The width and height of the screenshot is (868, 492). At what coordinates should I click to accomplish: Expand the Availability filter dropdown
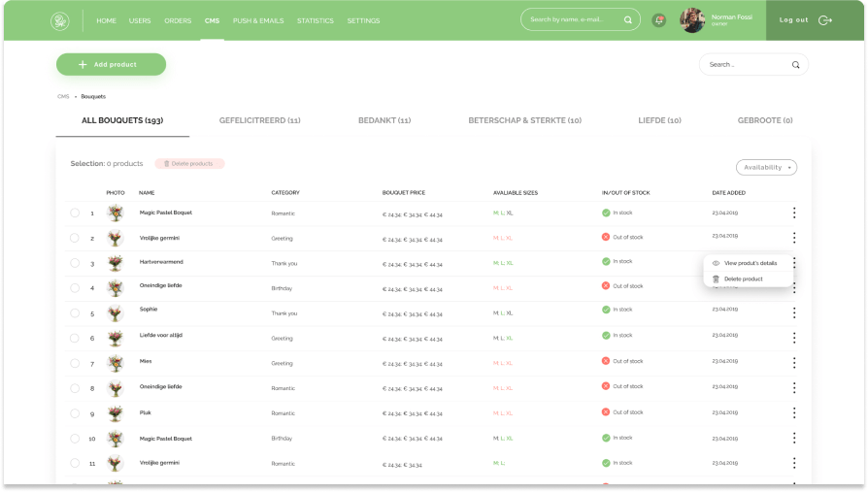(x=766, y=167)
